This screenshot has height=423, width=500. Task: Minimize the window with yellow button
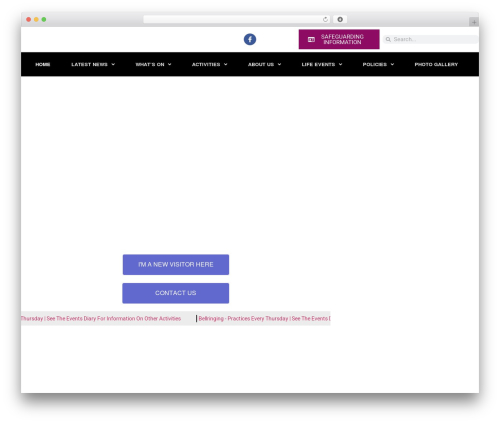coord(36,19)
